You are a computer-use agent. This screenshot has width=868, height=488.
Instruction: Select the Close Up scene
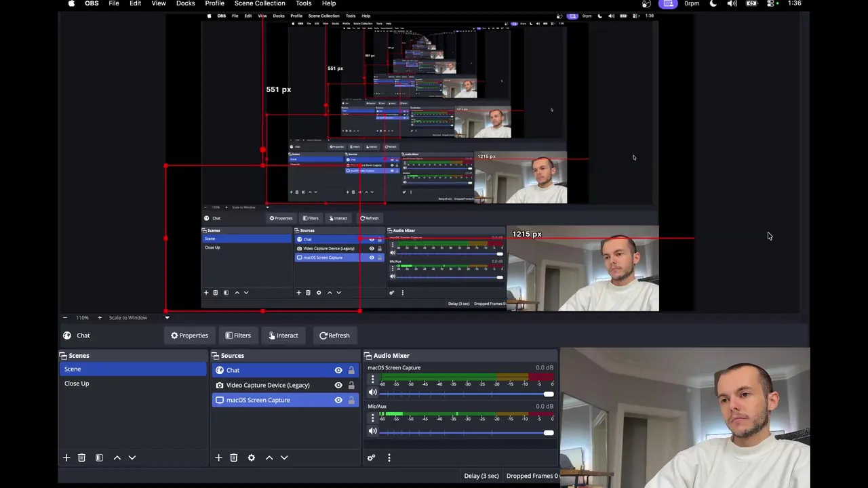133,384
